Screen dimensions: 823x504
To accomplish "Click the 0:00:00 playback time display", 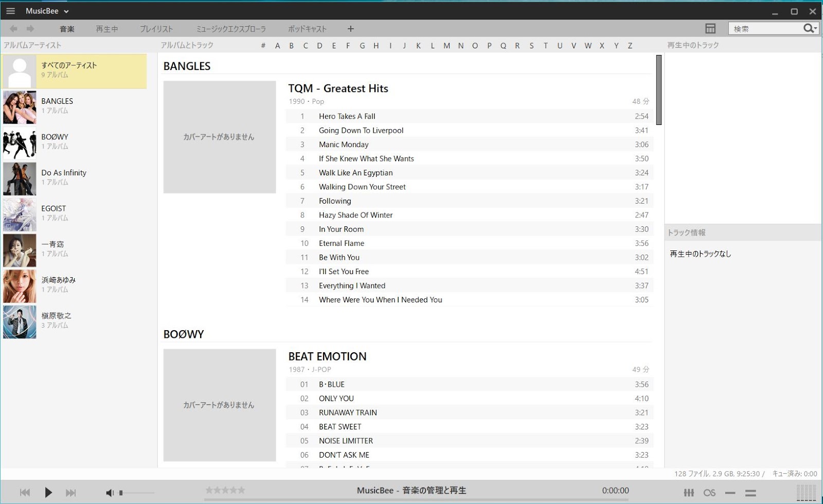I will tap(616, 490).
